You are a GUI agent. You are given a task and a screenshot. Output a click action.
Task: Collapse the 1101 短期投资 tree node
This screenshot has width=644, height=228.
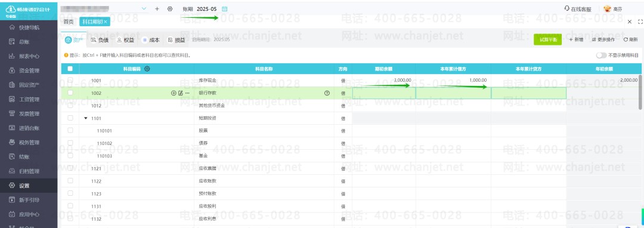click(x=86, y=118)
